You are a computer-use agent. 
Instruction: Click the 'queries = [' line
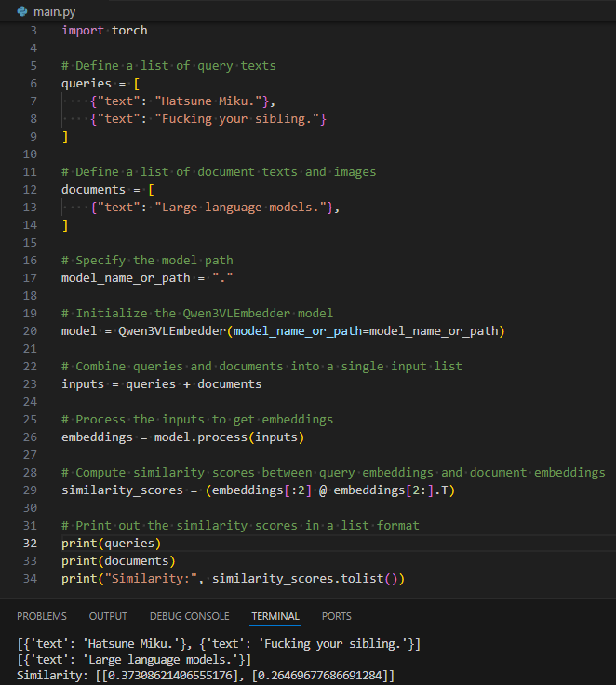[100, 83]
